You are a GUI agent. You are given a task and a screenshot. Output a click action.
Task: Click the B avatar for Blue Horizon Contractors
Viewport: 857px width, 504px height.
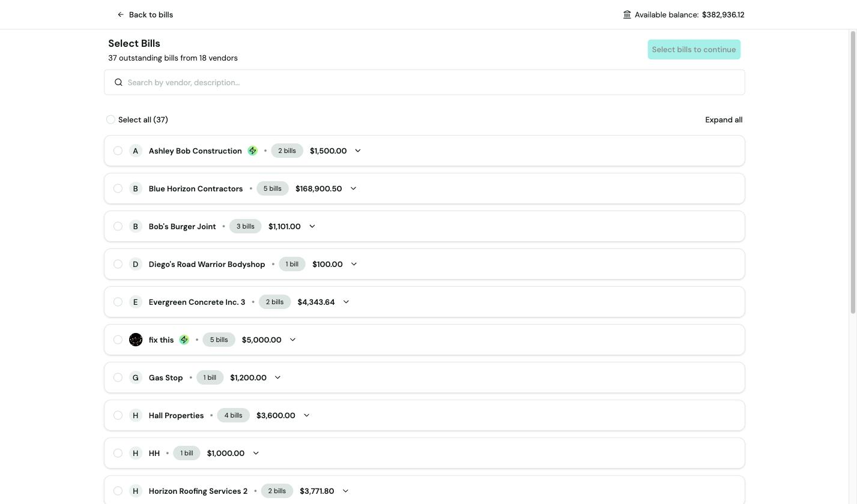click(136, 188)
